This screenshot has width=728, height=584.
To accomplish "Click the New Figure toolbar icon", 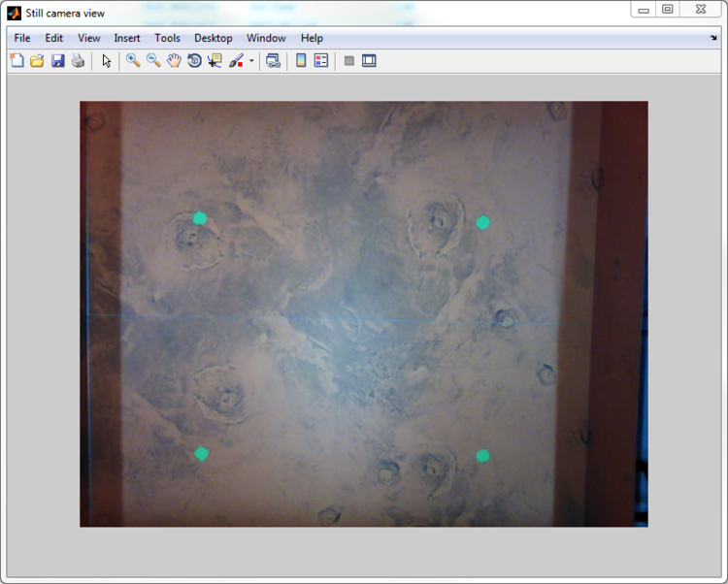I will click(x=17, y=61).
